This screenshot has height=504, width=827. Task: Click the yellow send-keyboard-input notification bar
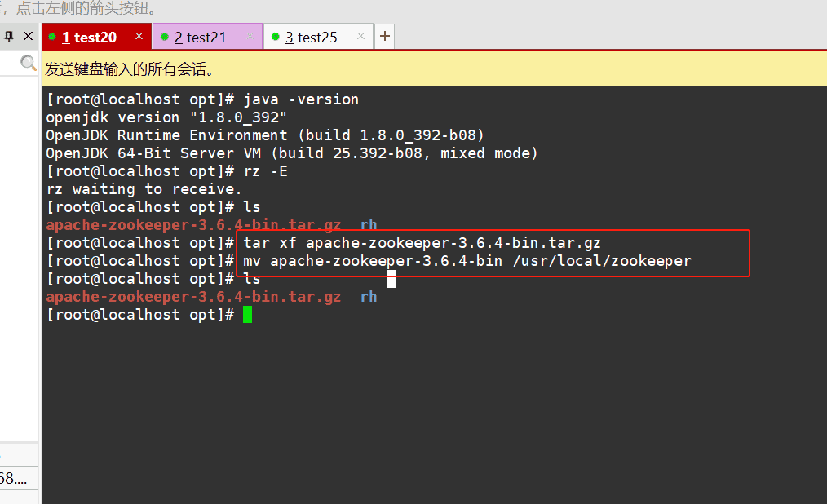[x=432, y=69]
